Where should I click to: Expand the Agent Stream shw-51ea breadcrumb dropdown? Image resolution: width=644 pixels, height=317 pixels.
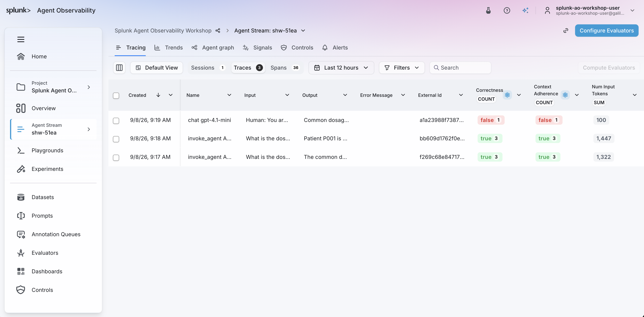coord(303,31)
